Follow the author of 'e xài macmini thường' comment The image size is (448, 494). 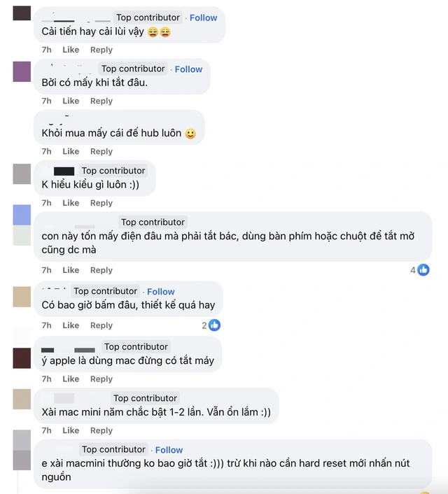coord(169,450)
